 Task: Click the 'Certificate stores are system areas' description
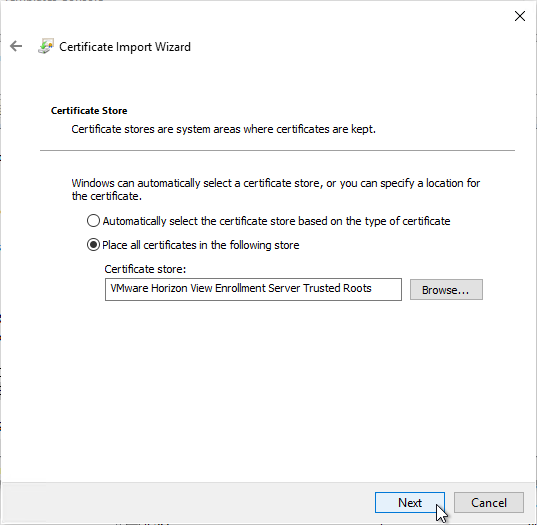pyautogui.click(x=223, y=129)
